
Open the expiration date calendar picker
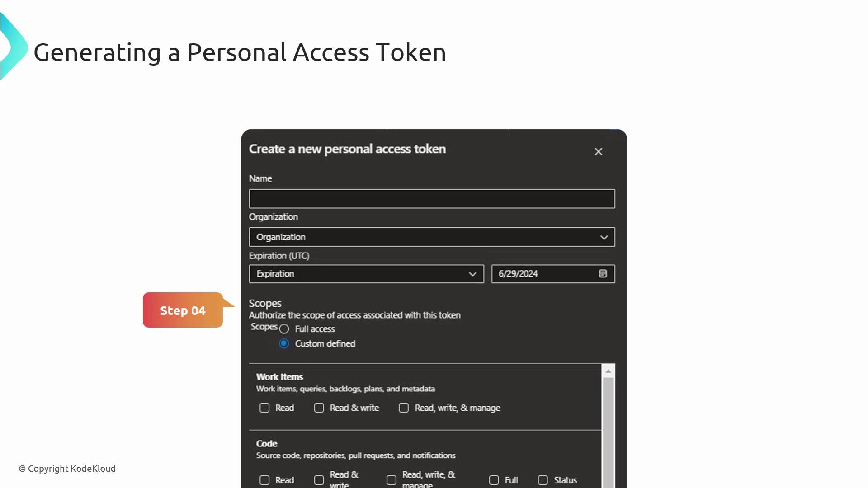tap(603, 274)
